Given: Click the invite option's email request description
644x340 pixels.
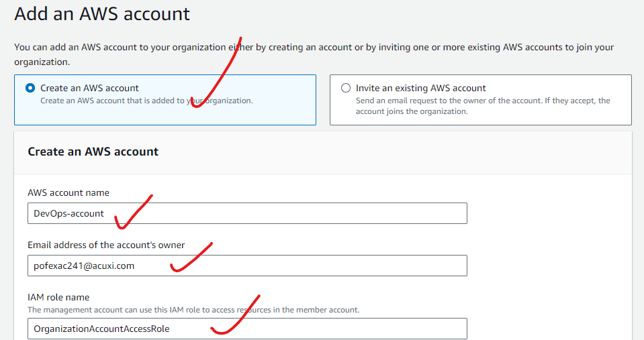Looking at the screenshot, I should tap(482, 106).
